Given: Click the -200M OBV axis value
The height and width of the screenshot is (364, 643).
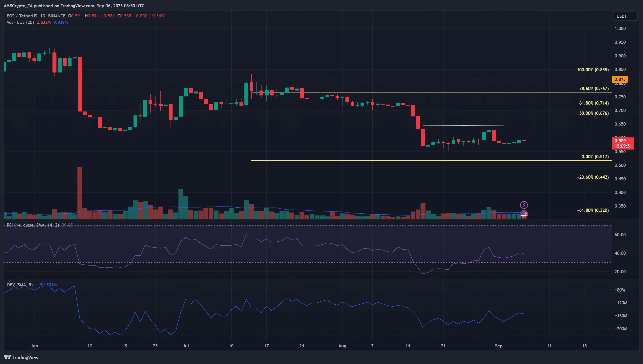Looking at the screenshot, I should 621,329.
